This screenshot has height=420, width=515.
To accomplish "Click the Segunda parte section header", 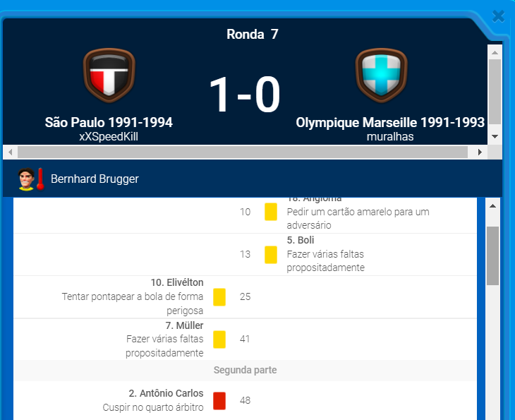I will click(x=245, y=370).
